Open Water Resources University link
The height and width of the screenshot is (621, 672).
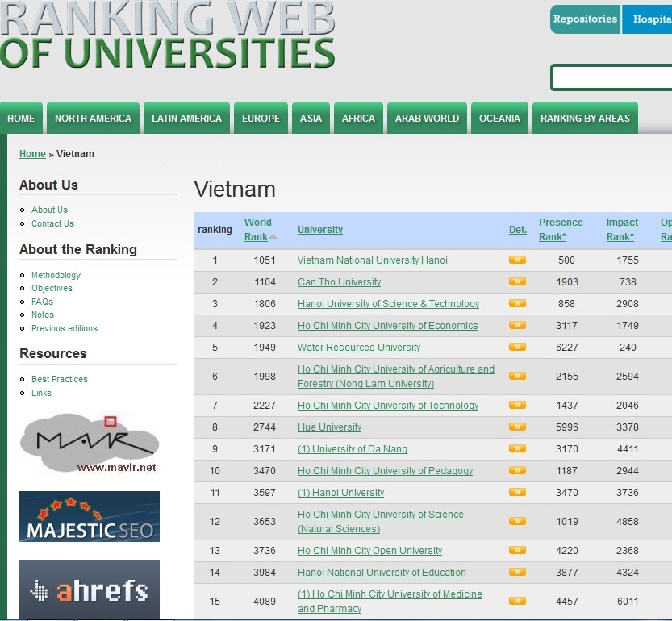[359, 347]
